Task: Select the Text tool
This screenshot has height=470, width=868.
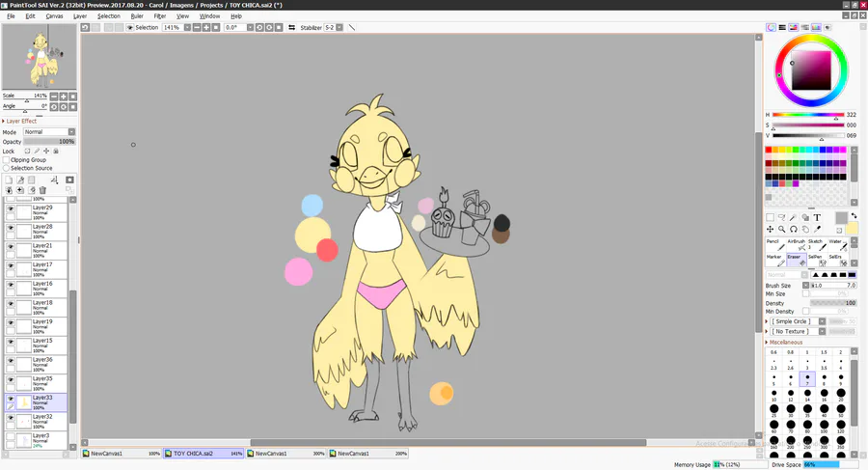Action: click(817, 218)
